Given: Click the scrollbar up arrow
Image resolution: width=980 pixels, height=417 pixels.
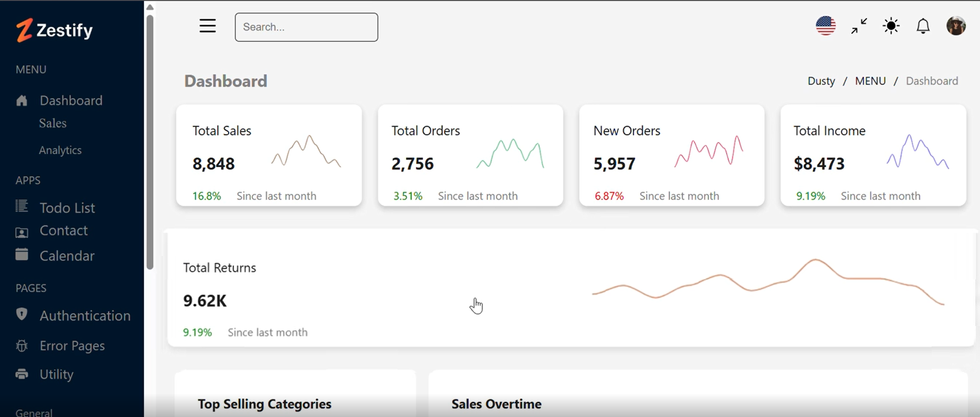Looking at the screenshot, I should 150,7.
